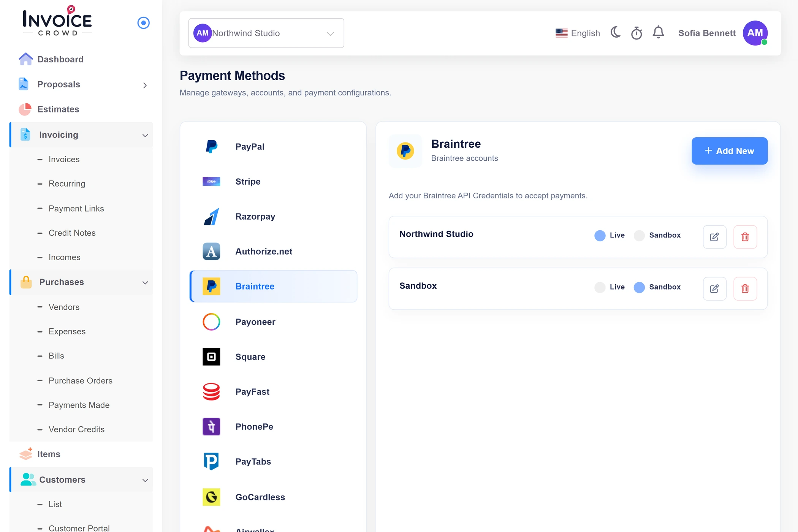This screenshot has height=532, width=798.
Task: Open the Authorize.net gateway label
Action: point(264,252)
